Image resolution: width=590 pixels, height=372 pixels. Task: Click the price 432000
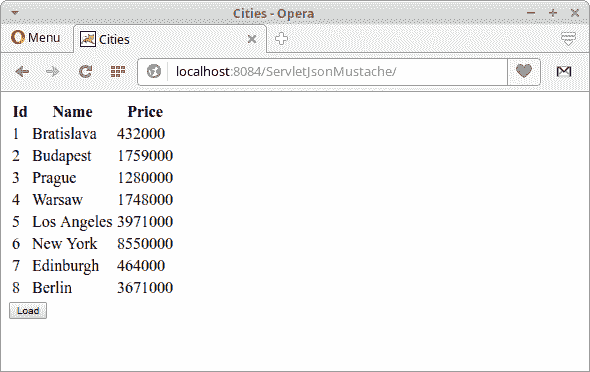click(x=141, y=134)
